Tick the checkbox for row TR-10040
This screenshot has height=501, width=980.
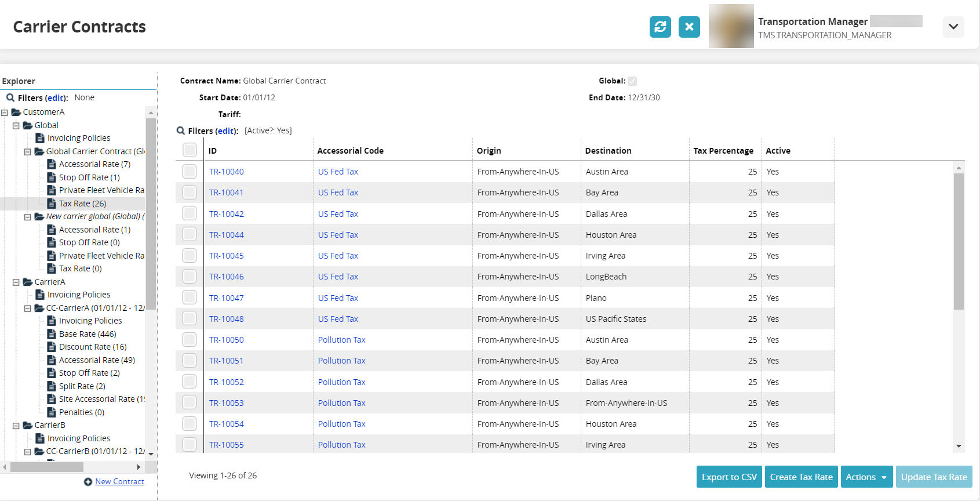pos(190,172)
